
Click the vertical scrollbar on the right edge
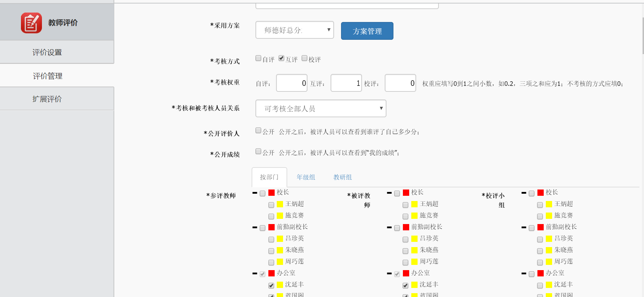pos(643,35)
